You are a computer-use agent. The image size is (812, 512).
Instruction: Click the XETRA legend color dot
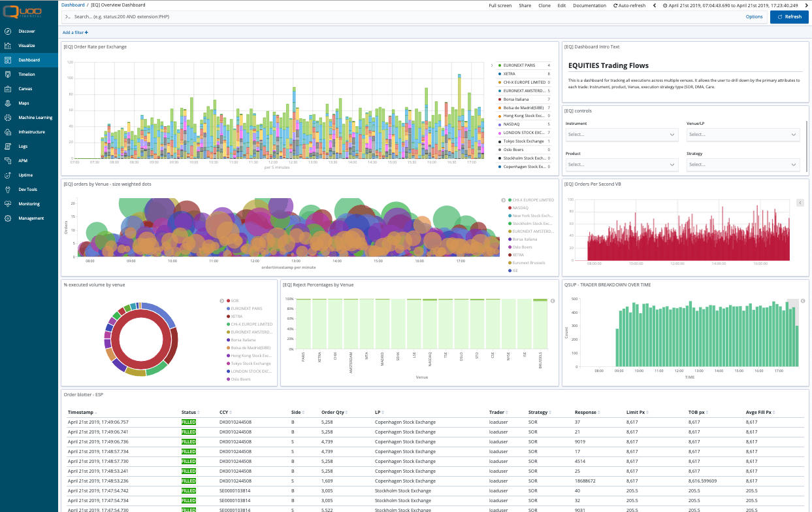tap(500, 74)
